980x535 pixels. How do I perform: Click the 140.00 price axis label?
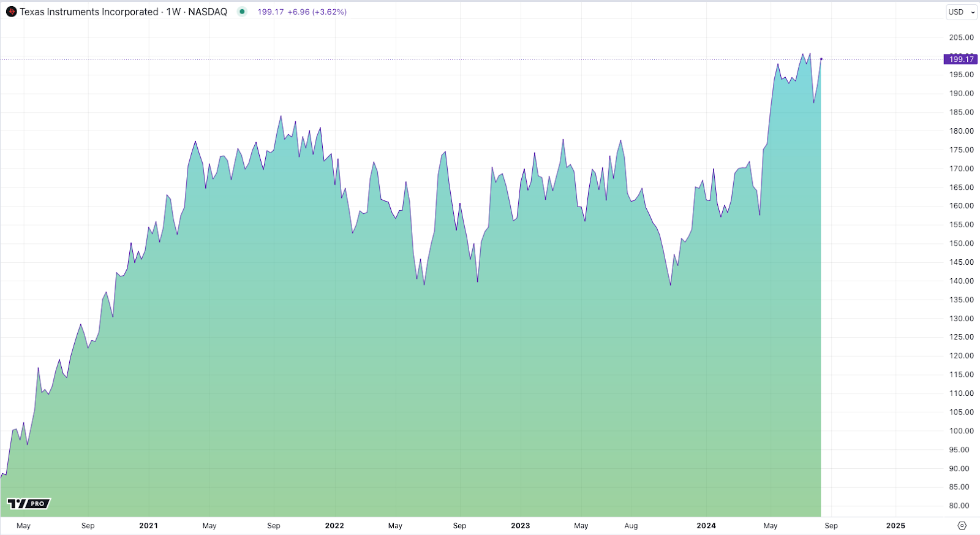coord(961,281)
